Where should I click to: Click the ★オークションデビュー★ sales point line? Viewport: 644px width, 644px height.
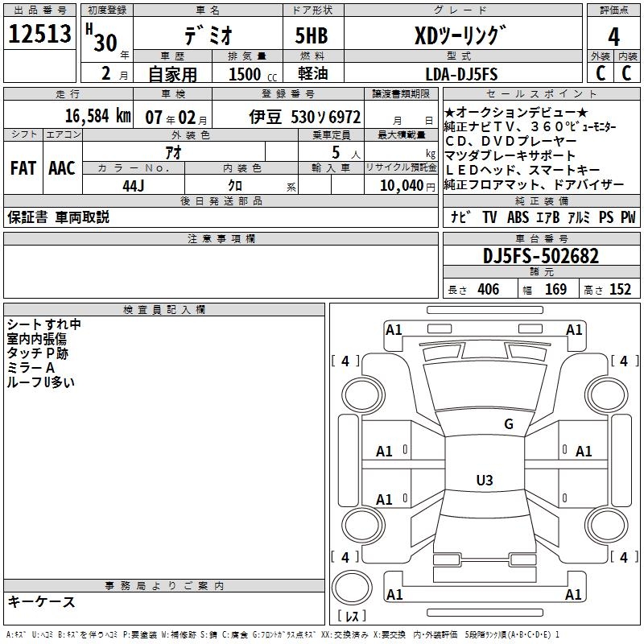click(x=516, y=112)
